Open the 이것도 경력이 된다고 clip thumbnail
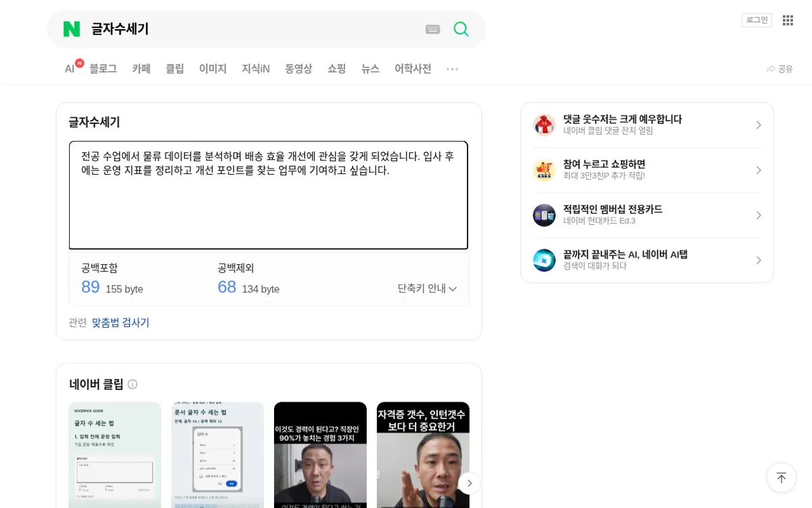The height and width of the screenshot is (508, 812). tap(320, 454)
